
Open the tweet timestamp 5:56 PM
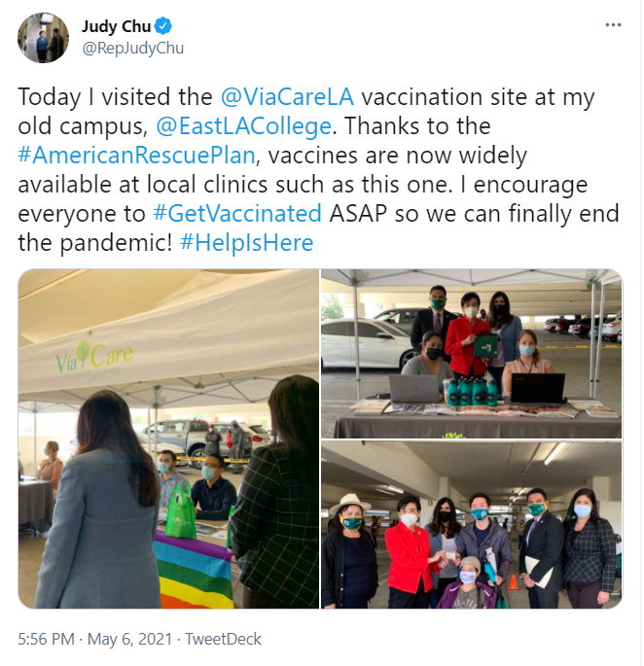(x=46, y=639)
